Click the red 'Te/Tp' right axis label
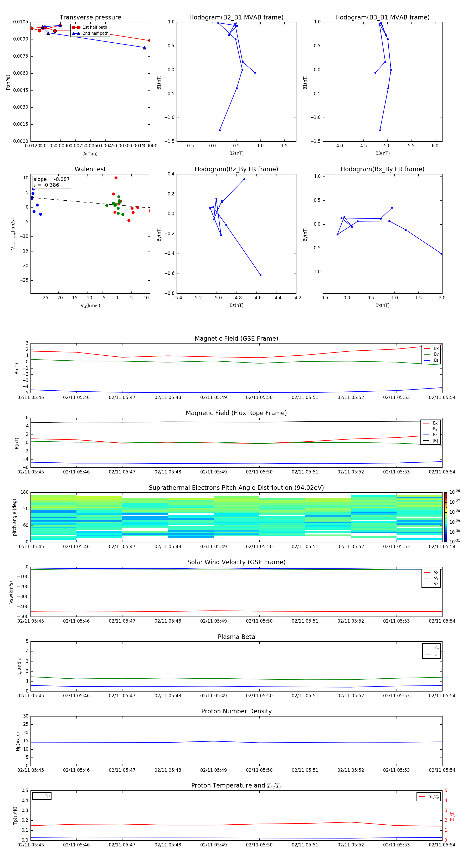 453,815
